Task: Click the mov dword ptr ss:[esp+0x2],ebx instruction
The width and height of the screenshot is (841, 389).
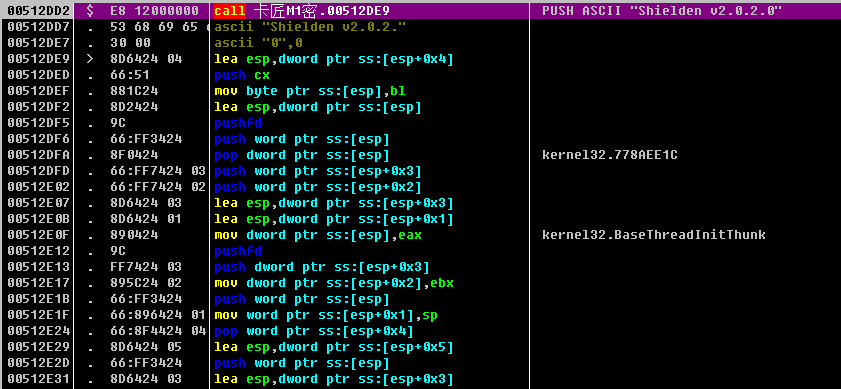Action: tap(334, 282)
